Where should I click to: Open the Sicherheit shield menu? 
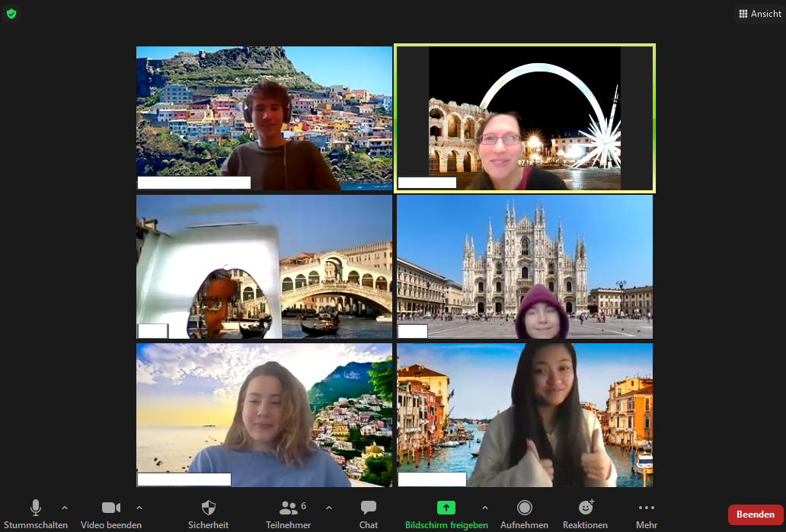(x=208, y=514)
